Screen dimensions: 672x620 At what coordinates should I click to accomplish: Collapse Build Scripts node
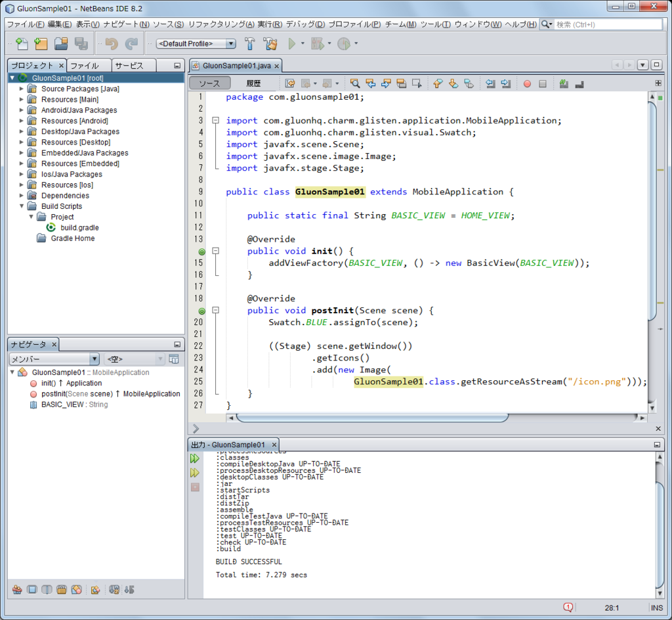pyautogui.click(x=22, y=206)
